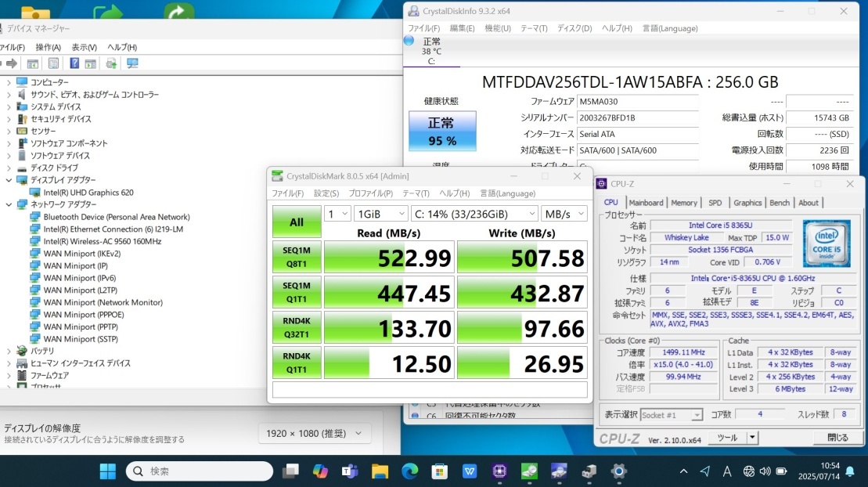Run the RND4K Q1T1 benchmark test

(x=297, y=363)
